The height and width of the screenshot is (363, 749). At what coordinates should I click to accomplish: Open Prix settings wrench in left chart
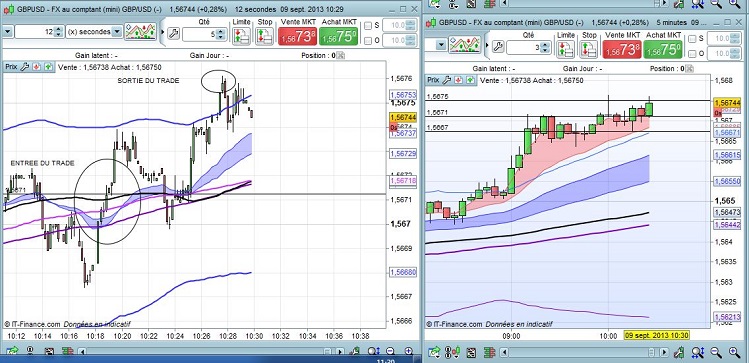click(x=25, y=67)
